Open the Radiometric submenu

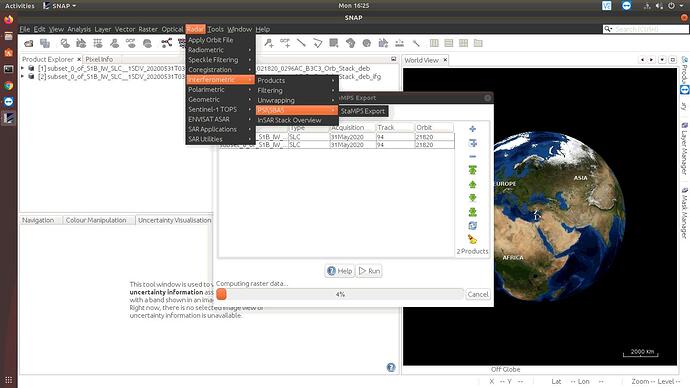(220, 50)
